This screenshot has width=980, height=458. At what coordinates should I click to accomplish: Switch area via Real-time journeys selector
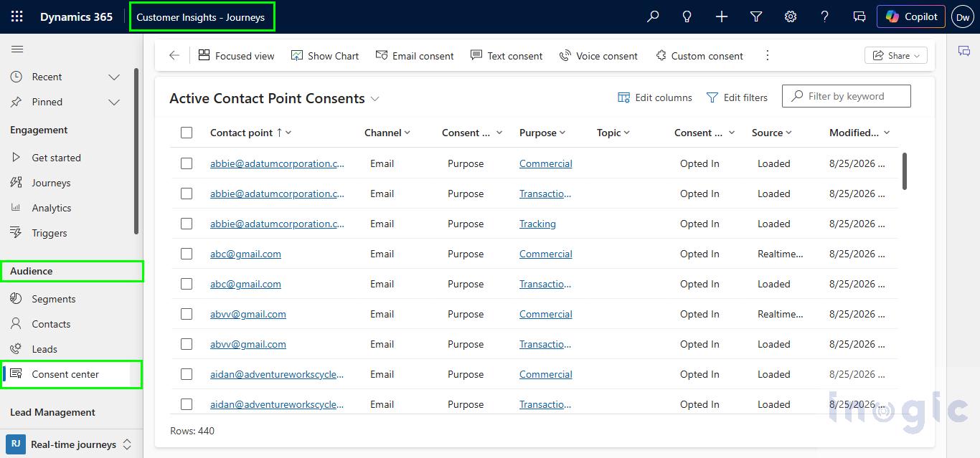72,444
